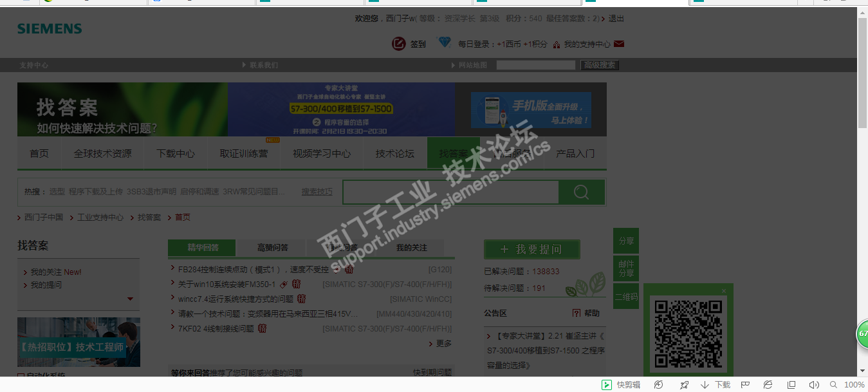This screenshot has width=868, height=392.
Task: Click the 我的支持中心 people icon
Action: (x=557, y=44)
